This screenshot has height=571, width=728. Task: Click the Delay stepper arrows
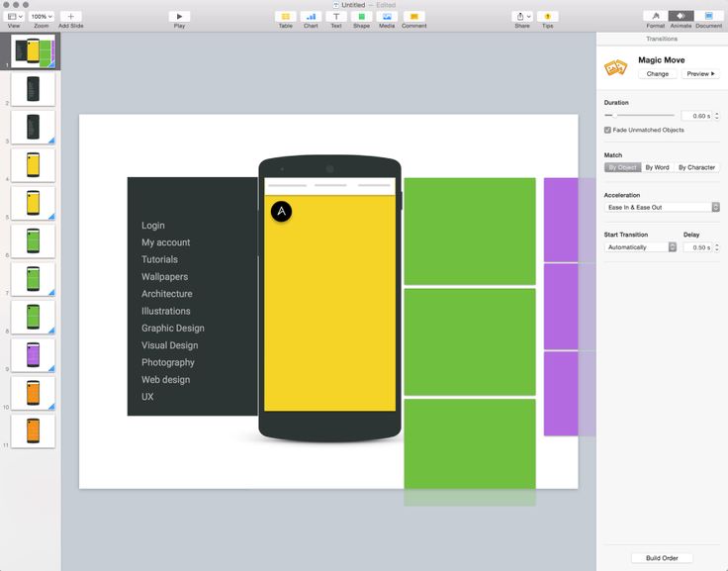coord(717,247)
